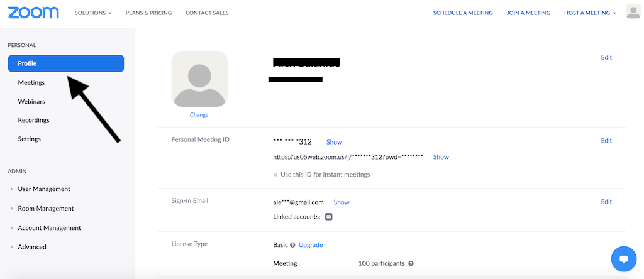This screenshot has height=279, width=644.
Task: Click the user avatar icon in header
Action: click(633, 11)
